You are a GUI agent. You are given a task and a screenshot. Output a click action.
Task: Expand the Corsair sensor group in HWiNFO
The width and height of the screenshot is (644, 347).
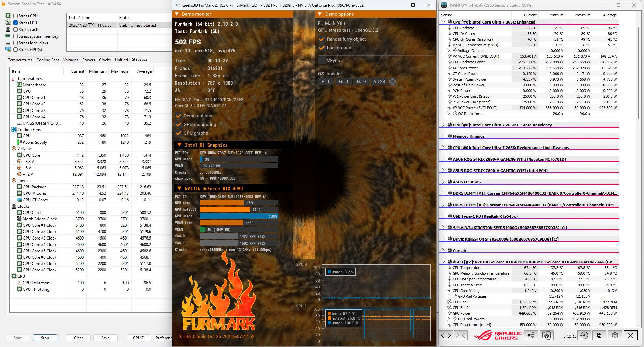point(443,250)
